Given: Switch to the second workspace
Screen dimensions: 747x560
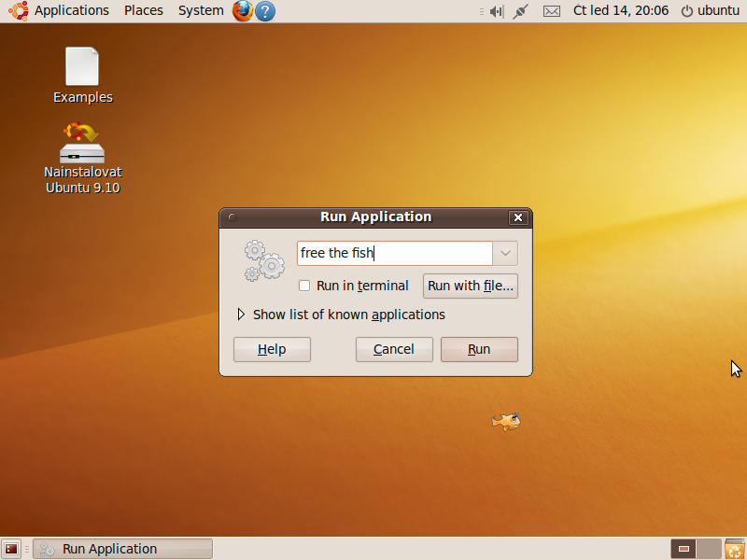Looking at the screenshot, I should [709, 549].
